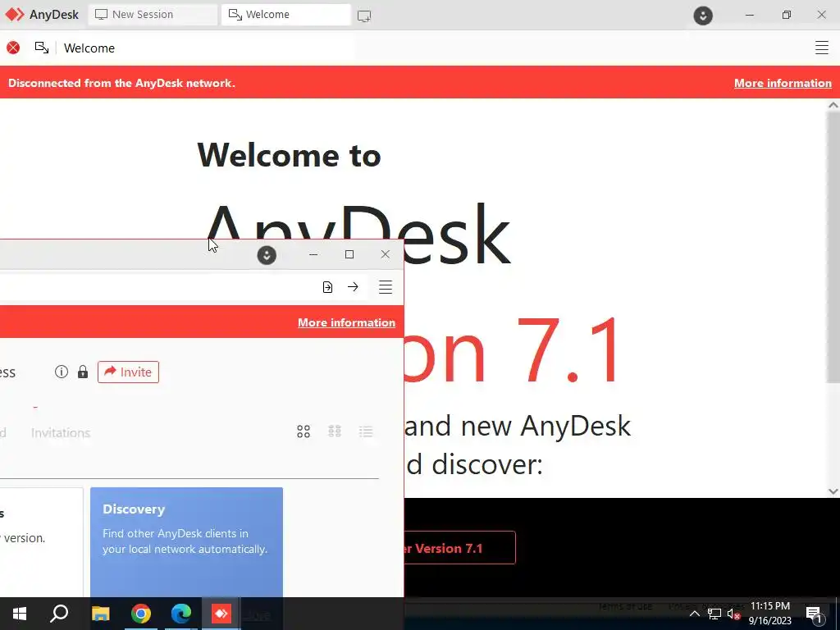Launch Microsoft Edge from taskbar
The width and height of the screenshot is (840, 630).
(181, 614)
